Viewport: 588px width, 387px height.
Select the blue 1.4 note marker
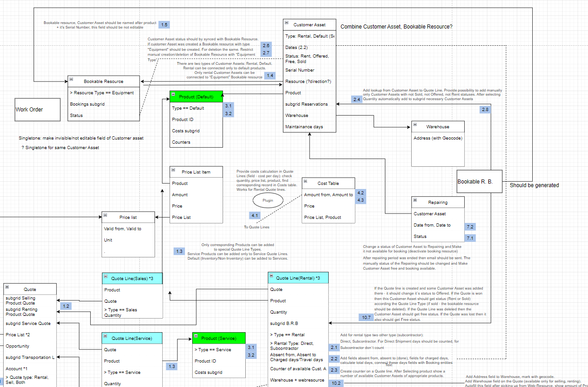[x=270, y=76]
